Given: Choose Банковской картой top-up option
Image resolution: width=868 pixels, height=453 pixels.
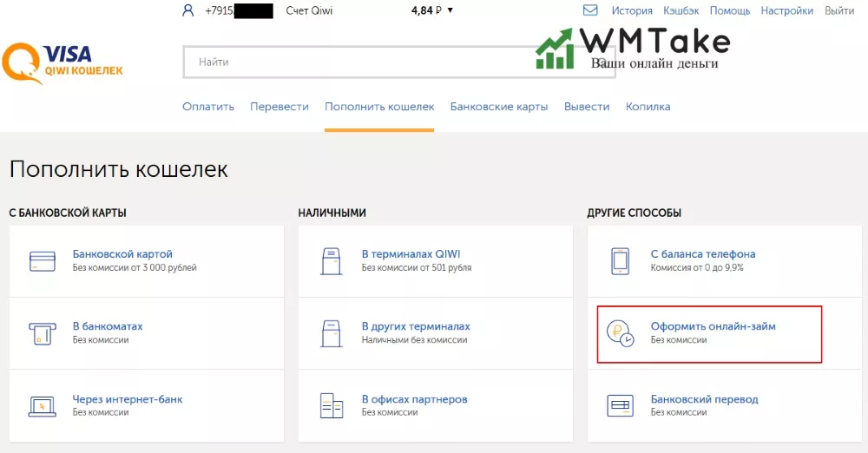Looking at the screenshot, I should coord(147,261).
